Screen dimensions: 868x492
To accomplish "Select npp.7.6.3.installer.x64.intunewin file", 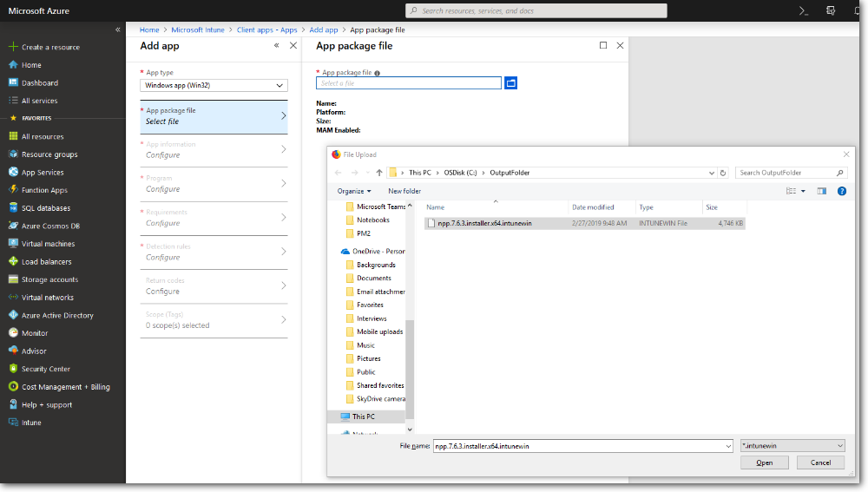I will tap(490, 223).
